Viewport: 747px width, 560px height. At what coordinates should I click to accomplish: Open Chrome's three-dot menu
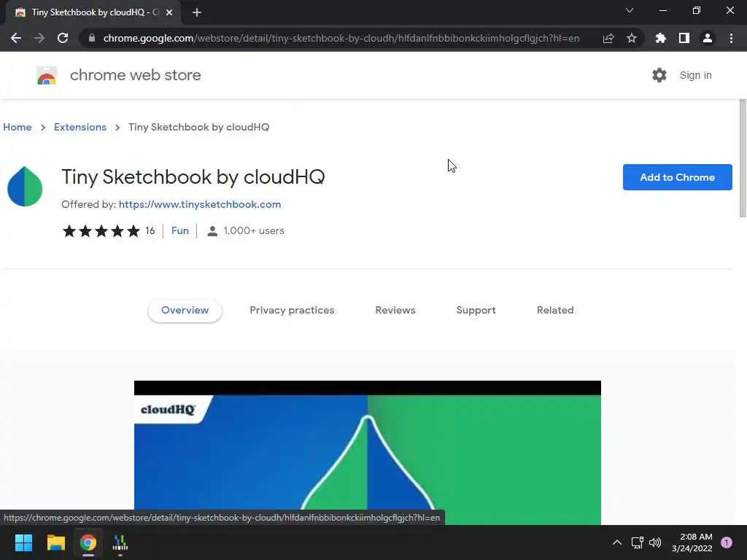(731, 38)
